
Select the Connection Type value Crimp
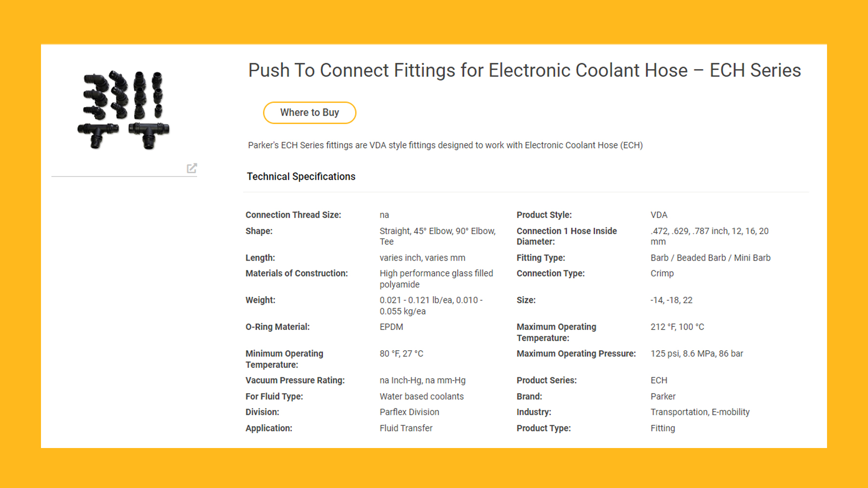(662, 273)
